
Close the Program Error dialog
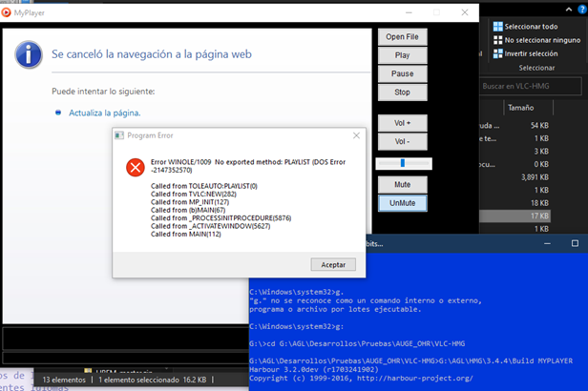click(x=355, y=136)
